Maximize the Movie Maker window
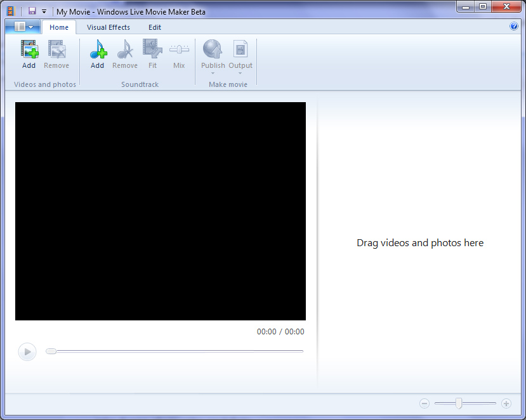The width and height of the screenshot is (526, 420). pyautogui.click(x=483, y=7)
